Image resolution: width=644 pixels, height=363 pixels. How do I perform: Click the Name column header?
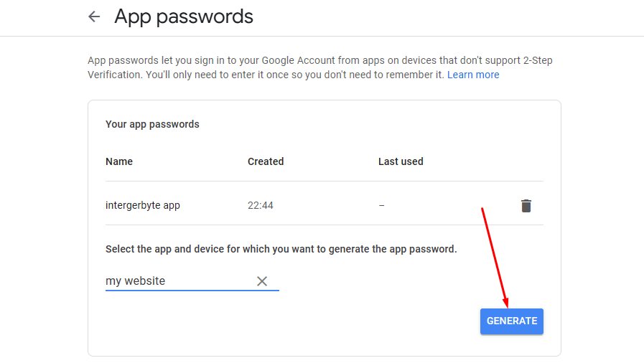pos(119,161)
